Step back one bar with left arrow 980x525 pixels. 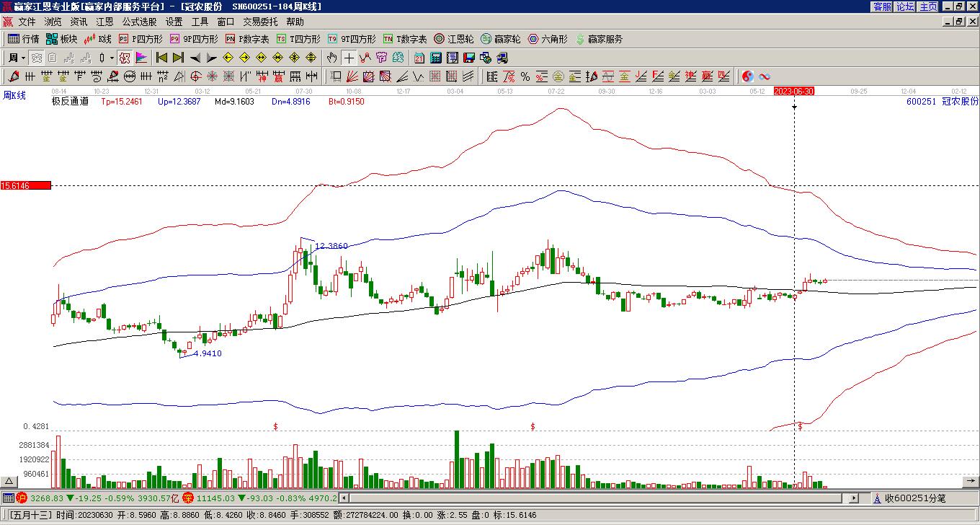pos(195,58)
